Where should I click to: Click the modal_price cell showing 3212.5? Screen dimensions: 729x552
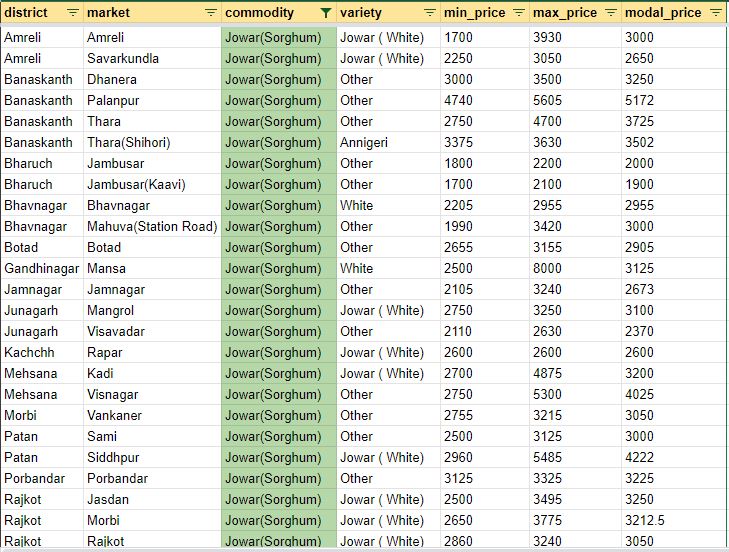point(645,520)
